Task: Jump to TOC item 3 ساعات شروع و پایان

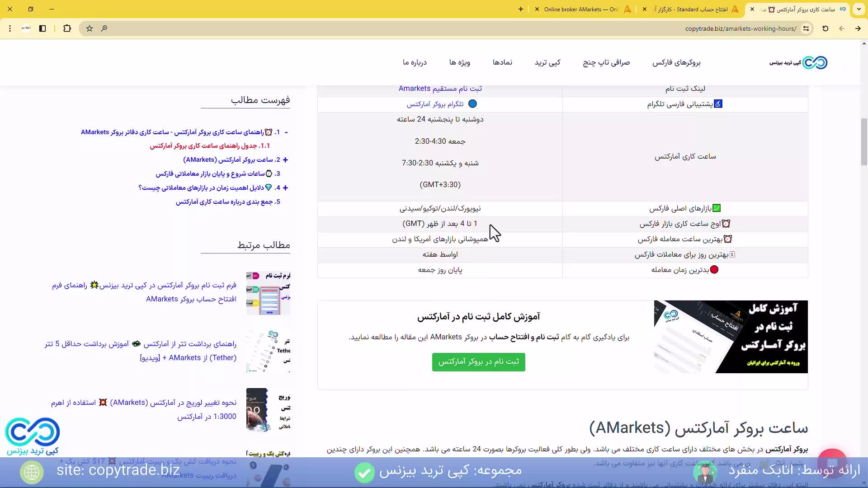Action: pos(218,174)
